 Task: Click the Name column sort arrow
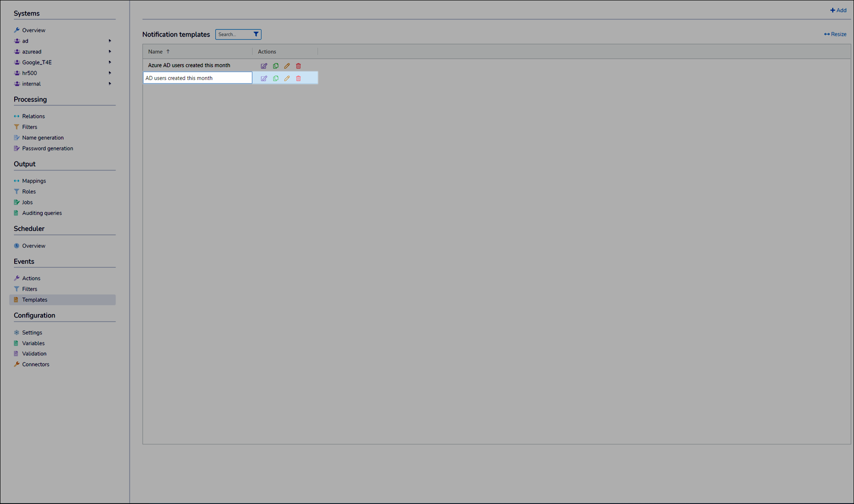pyautogui.click(x=168, y=52)
